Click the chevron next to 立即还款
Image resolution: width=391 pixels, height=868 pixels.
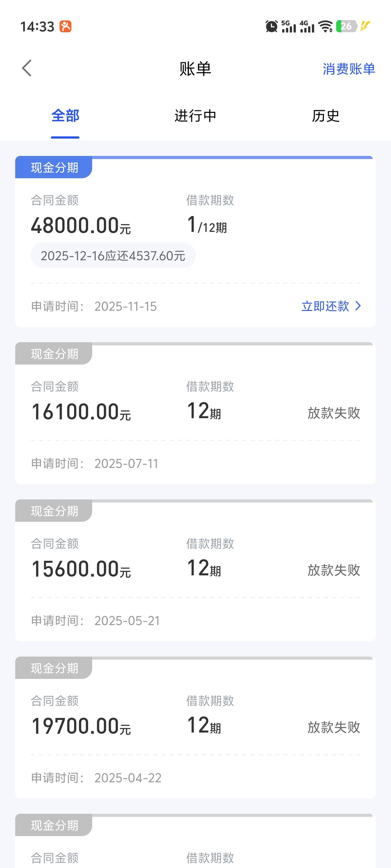358,306
